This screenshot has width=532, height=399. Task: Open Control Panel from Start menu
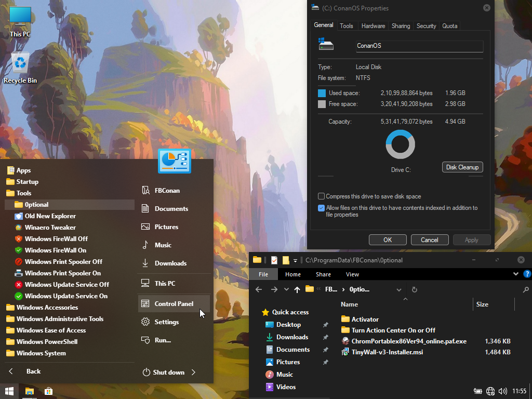coord(174,303)
